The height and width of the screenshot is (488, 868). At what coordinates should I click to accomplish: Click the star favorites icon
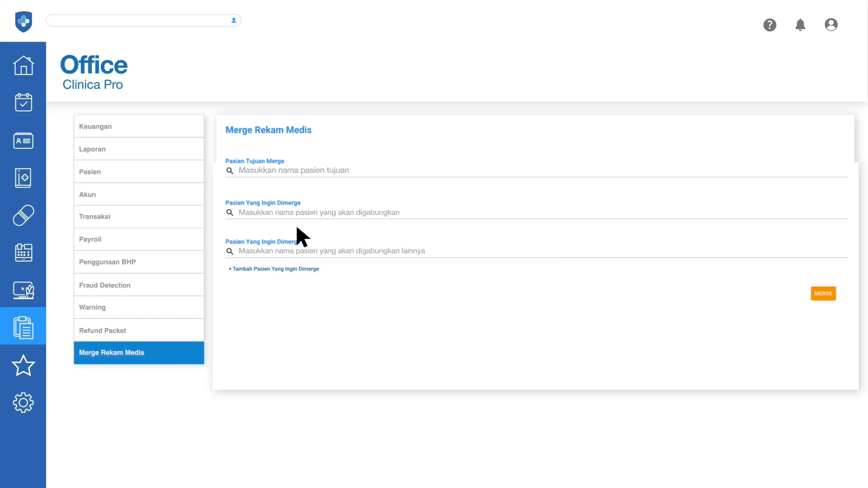(23, 365)
